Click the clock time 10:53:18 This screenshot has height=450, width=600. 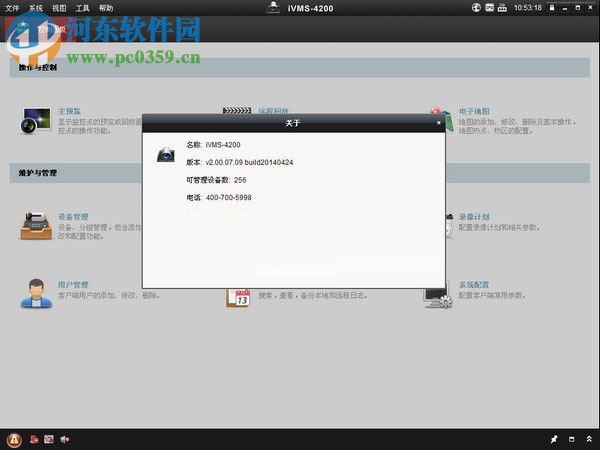pyautogui.click(x=528, y=8)
